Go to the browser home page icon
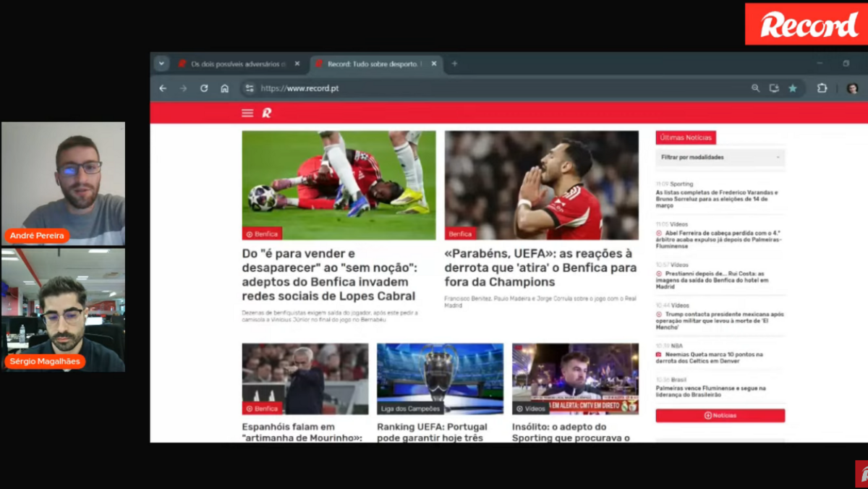The height and width of the screenshot is (489, 868). tap(225, 88)
